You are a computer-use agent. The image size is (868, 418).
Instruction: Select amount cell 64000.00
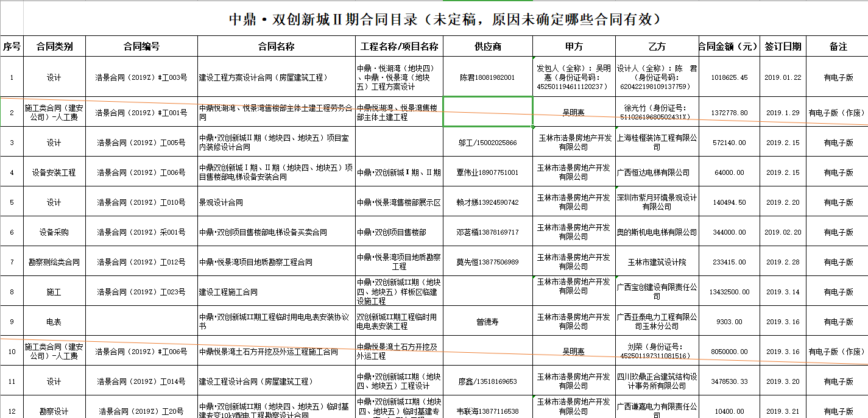729,172
